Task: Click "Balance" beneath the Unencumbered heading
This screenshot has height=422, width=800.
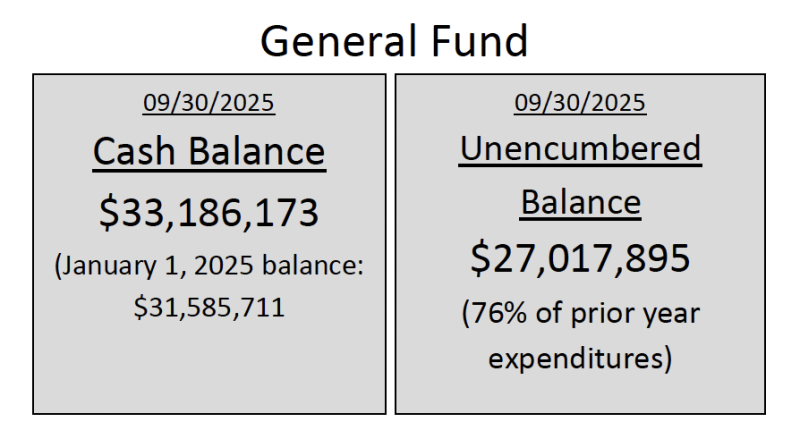Action: 580,202
